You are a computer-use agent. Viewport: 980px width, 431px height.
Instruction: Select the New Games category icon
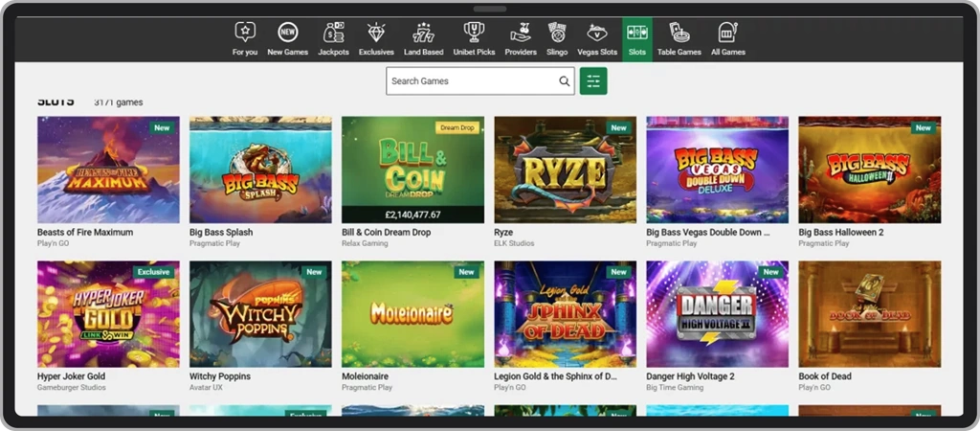coord(287,32)
